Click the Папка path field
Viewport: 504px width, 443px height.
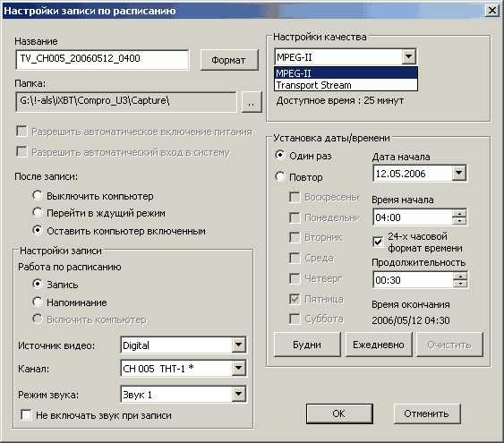point(125,102)
